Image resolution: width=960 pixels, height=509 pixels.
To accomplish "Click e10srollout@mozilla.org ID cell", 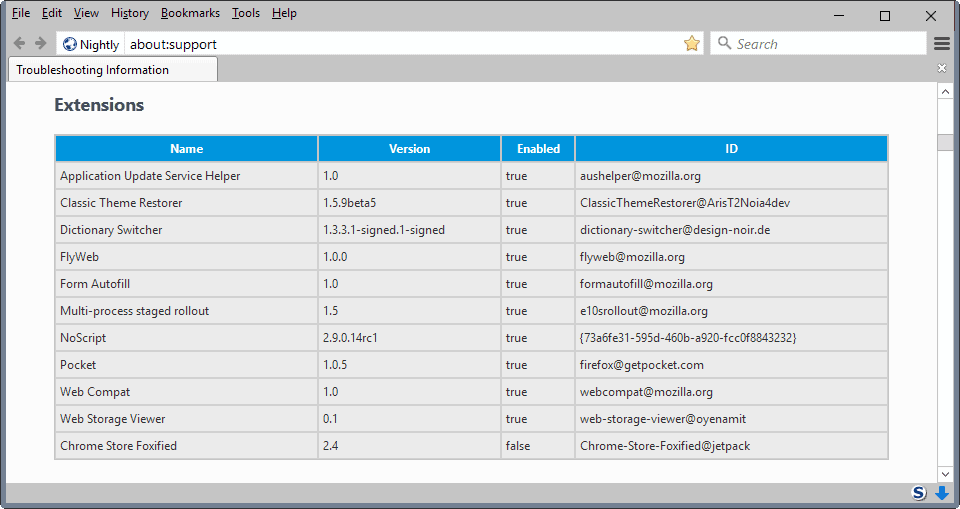I will [732, 311].
